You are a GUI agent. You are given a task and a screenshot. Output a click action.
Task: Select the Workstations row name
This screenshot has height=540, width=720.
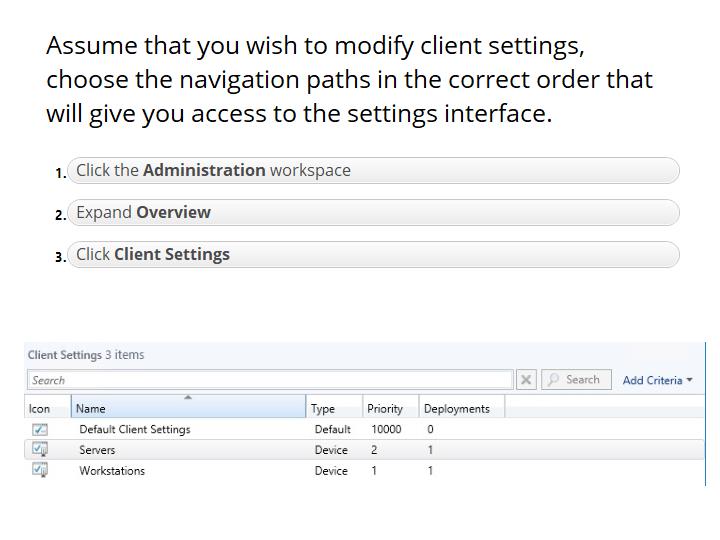[x=112, y=471]
